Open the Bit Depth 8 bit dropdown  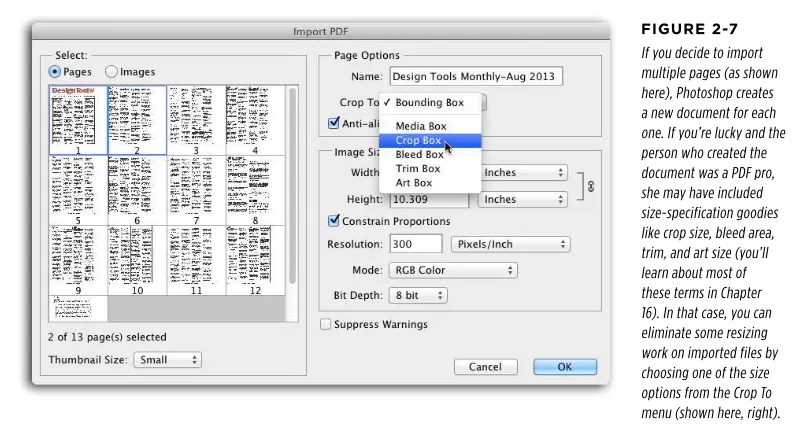click(418, 296)
